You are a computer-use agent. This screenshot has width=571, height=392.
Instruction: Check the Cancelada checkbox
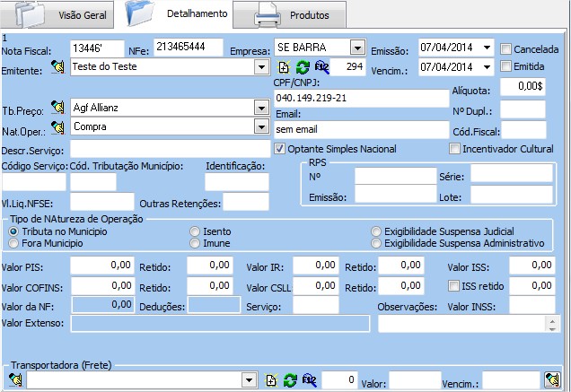tap(506, 48)
